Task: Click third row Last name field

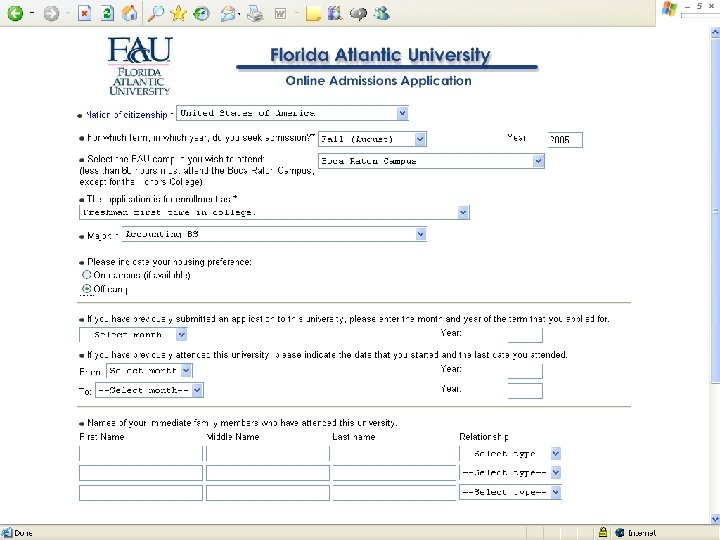Action: point(394,493)
